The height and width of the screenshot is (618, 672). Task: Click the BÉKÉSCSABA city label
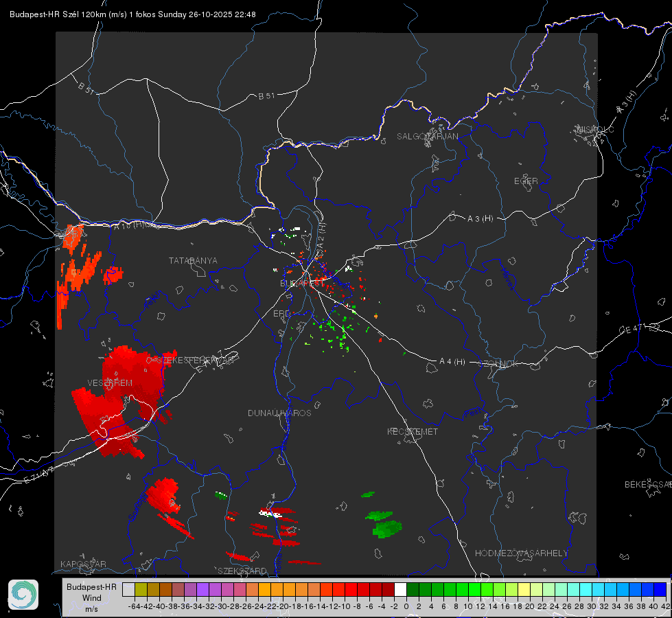click(x=648, y=485)
